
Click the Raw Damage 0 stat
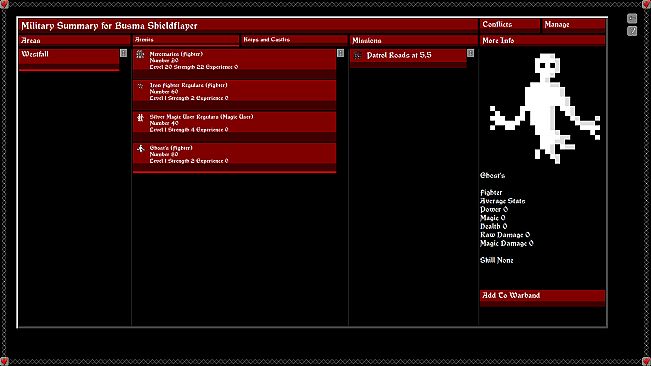click(505, 235)
